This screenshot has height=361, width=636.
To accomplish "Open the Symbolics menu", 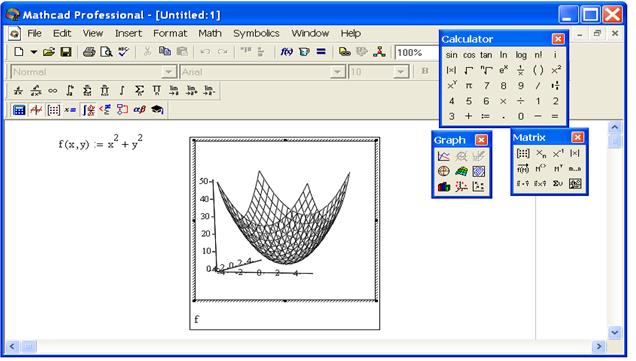I will tap(256, 33).
